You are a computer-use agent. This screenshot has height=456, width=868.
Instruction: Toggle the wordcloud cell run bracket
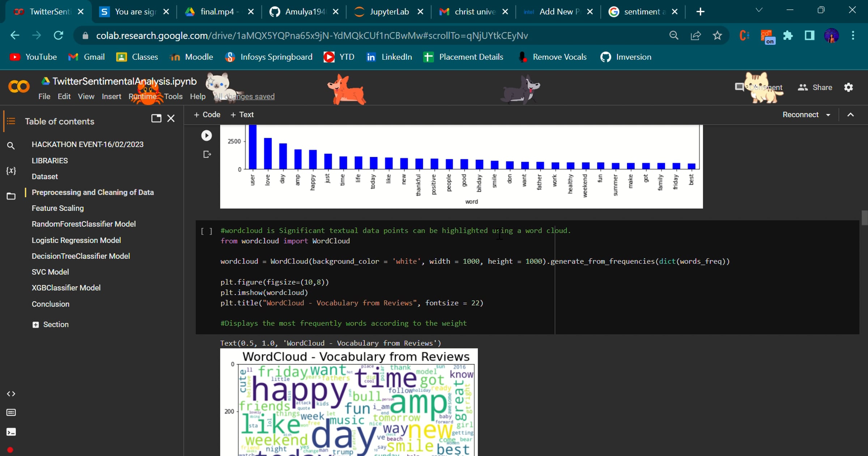(206, 231)
